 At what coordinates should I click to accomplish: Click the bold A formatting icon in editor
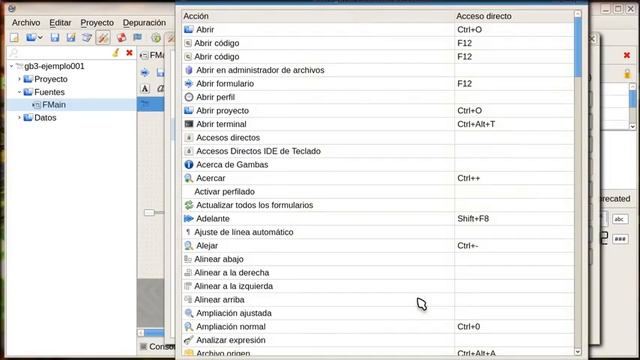coord(145,89)
